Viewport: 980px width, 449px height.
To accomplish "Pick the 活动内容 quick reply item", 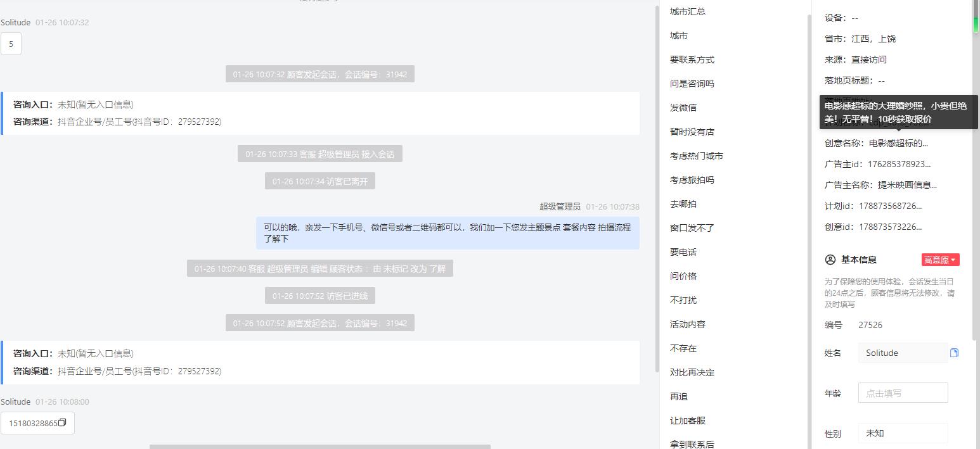I will (x=688, y=324).
